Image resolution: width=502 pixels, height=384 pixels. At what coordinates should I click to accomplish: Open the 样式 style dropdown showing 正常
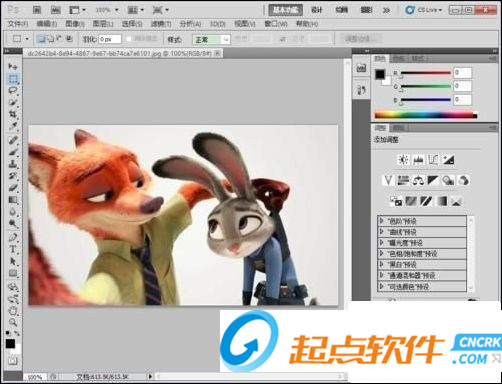(x=211, y=39)
